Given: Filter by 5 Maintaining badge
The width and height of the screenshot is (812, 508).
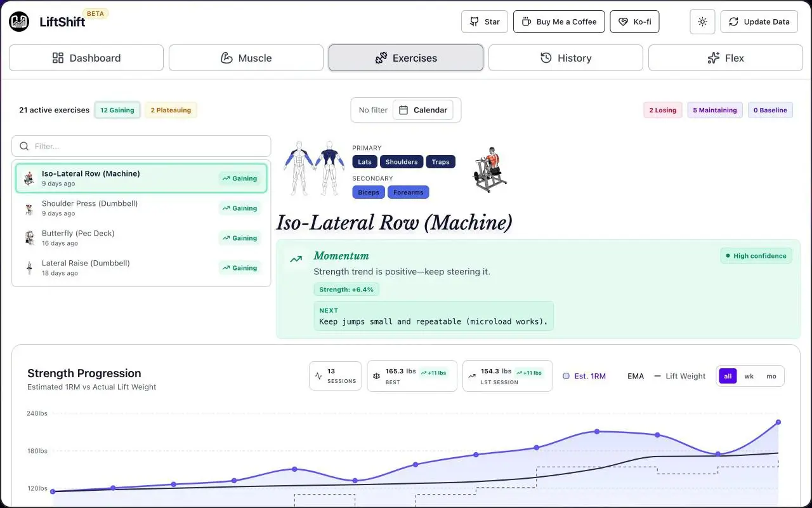Looking at the screenshot, I should 715,110.
